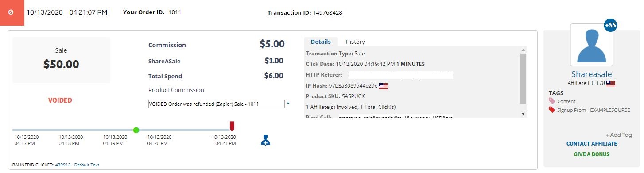Click the red flag timeline marker
This screenshot has height=173, width=644.
pos(232,126)
